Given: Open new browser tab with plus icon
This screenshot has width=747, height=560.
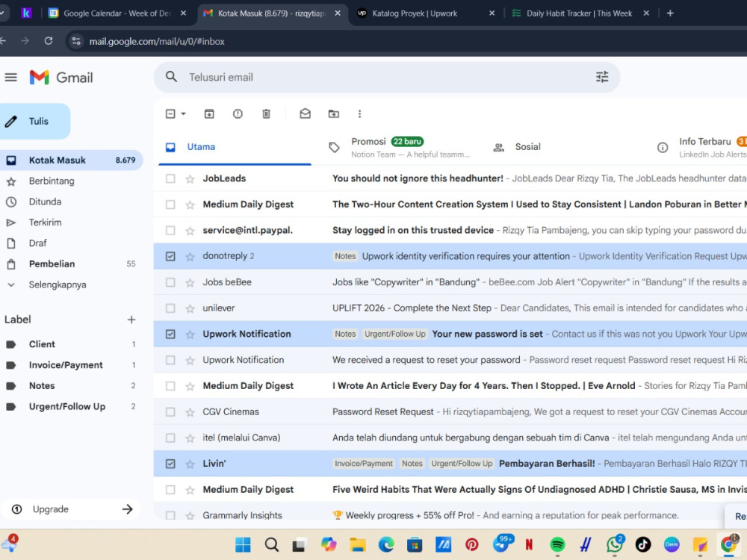Looking at the screenshot, I should click(x=670, y=13).
